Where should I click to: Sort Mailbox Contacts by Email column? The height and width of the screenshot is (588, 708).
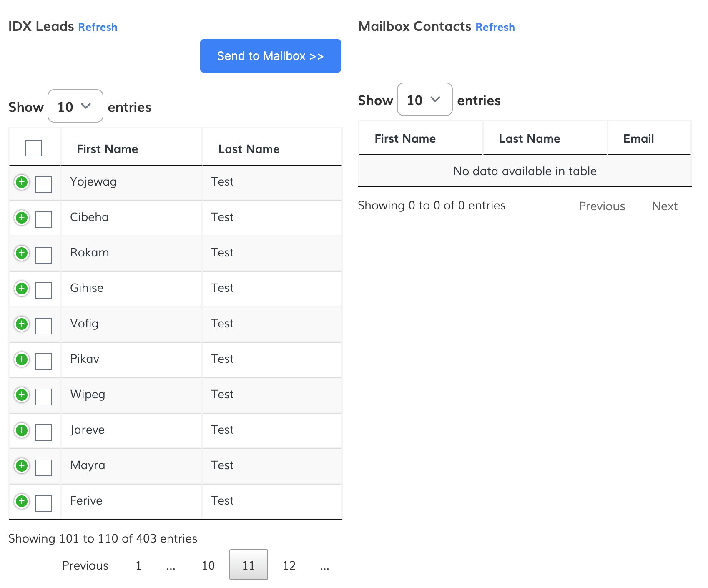point(638,138)
